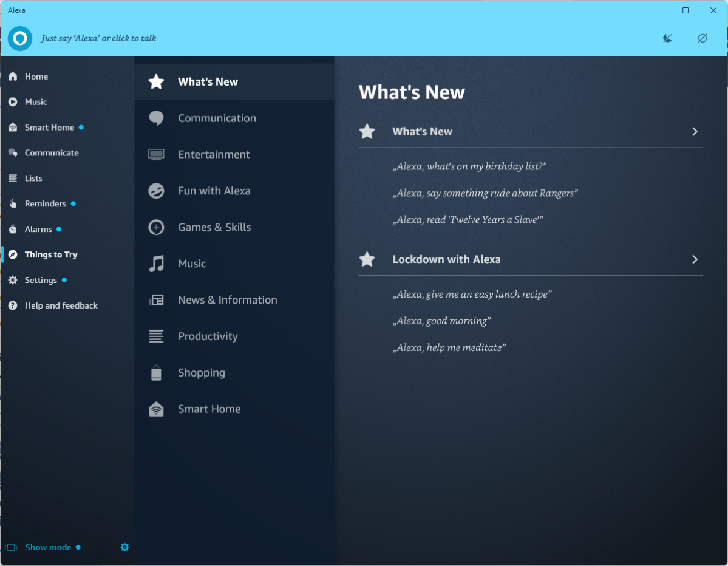Viewport: 728px width, 566px height.
Task: Click "Alexa, read 'Twelve Years a Slave'"
Action: coord(468,220)
